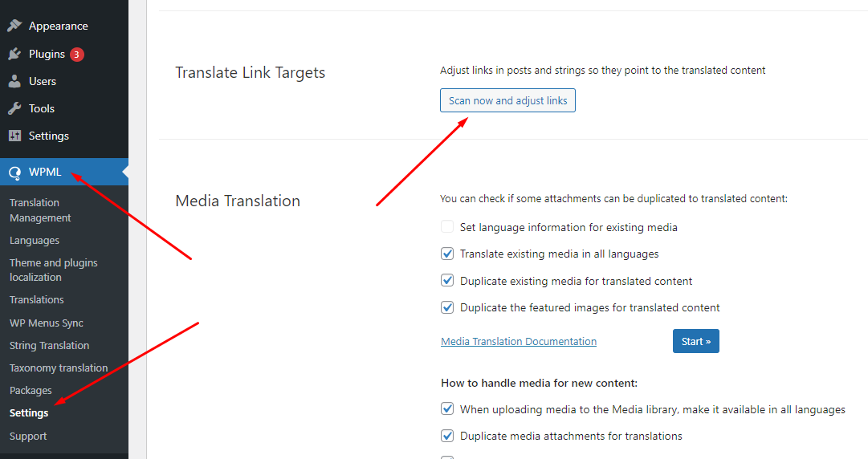This screenshot has width=868, height=459.
Task: Click the WPML logo icon
Action: click(15, 173)
